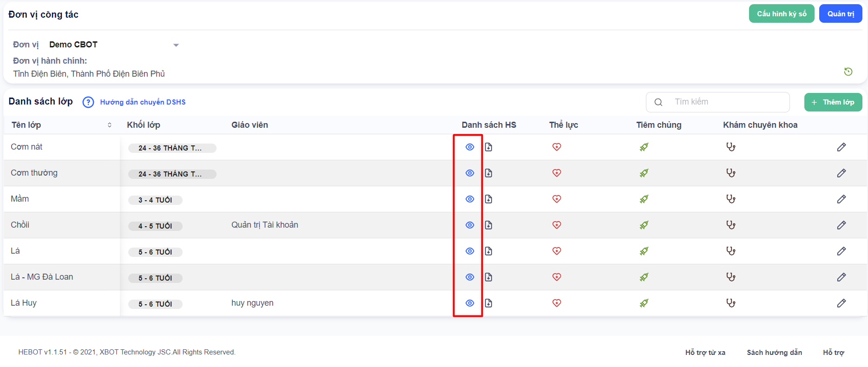Open the vaccination syringe icon for Mầm class
Viewport: 868px width, 367px height.
tap(644, 199)
